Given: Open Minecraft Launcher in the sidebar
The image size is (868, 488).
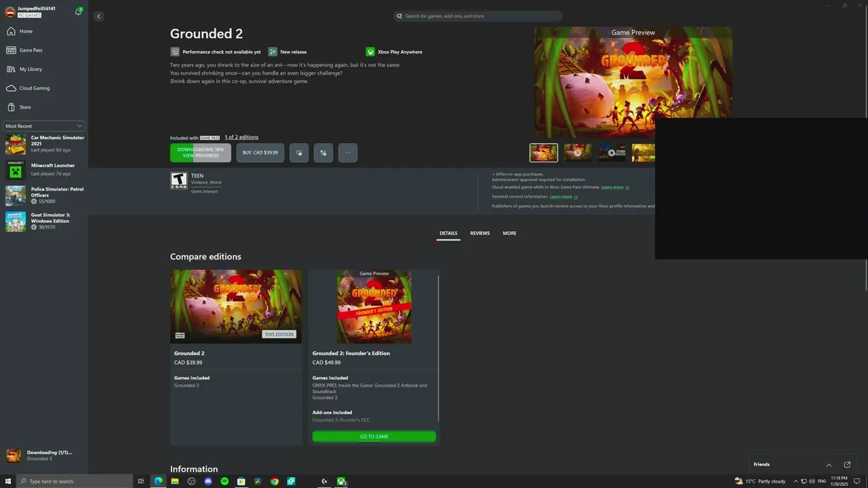Looking at the screenshot, I should [x=45, y=169].
